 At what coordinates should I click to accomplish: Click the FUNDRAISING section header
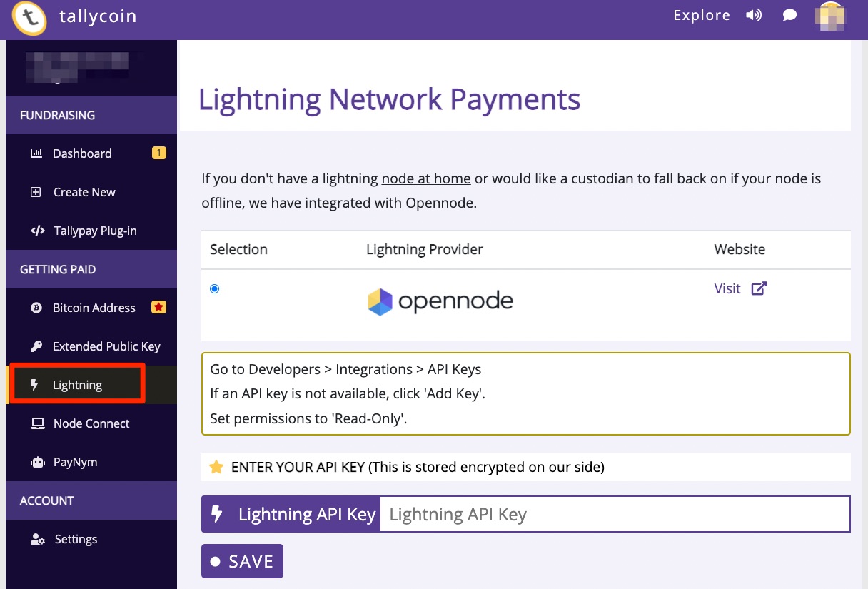pos(57,115)
